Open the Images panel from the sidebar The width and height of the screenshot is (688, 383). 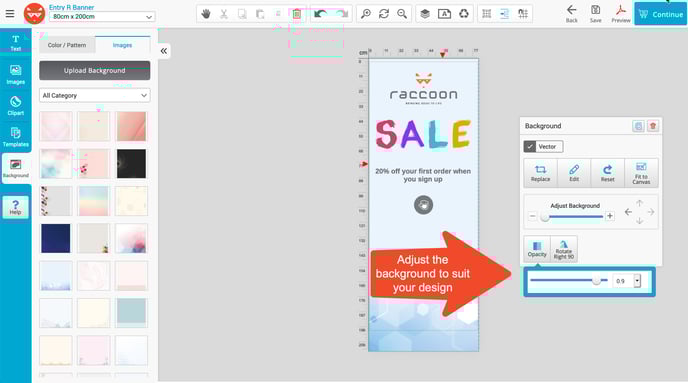pos(16,75)
